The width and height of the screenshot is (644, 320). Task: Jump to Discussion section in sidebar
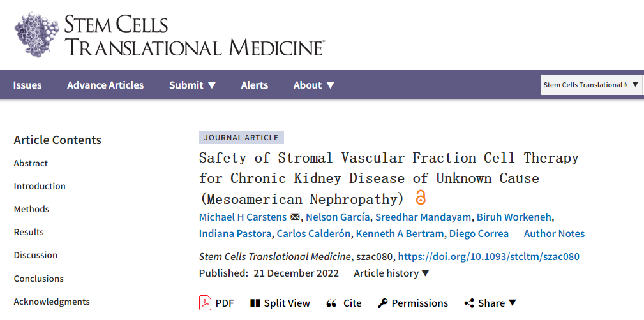pos(36,255)
